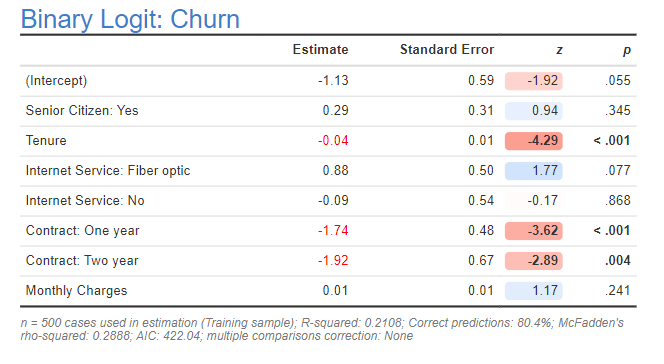Click the p column header
The image size is (664, 364).
(x=627, y=50)
